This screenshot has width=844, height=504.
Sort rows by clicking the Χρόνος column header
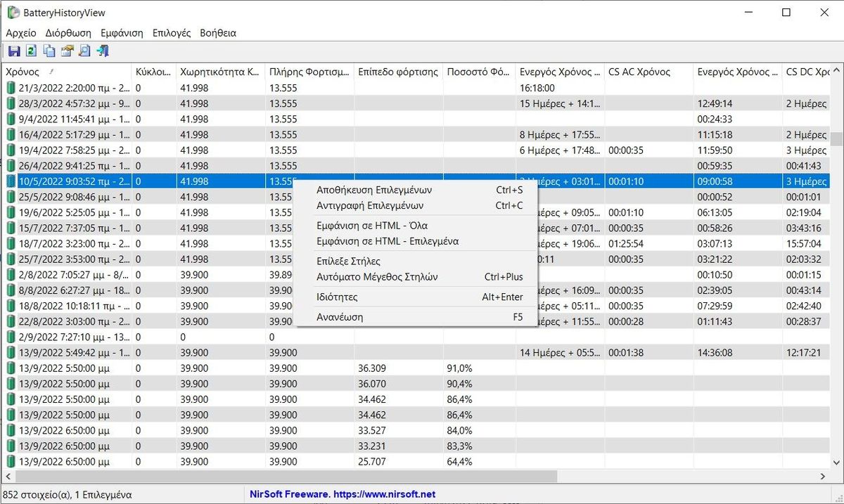pos(22,71)
